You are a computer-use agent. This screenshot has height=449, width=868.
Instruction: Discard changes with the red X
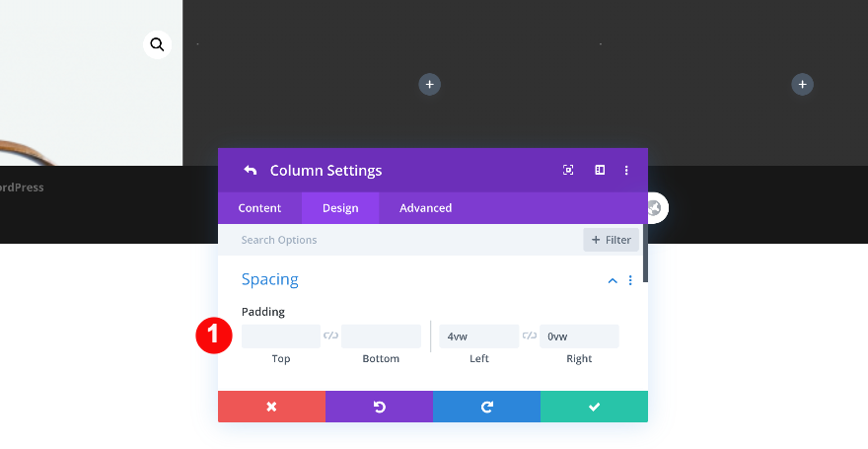tap(271, 407)
